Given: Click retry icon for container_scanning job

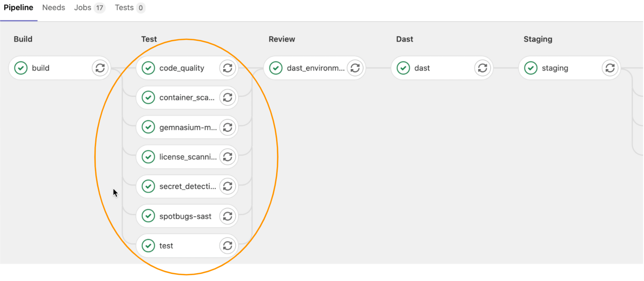Looking at the screenshot, I should 227,98.
